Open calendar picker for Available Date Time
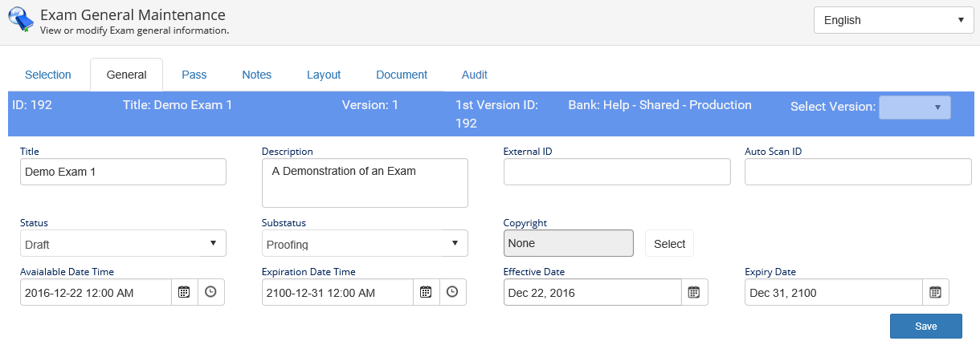 pos(184,292)
